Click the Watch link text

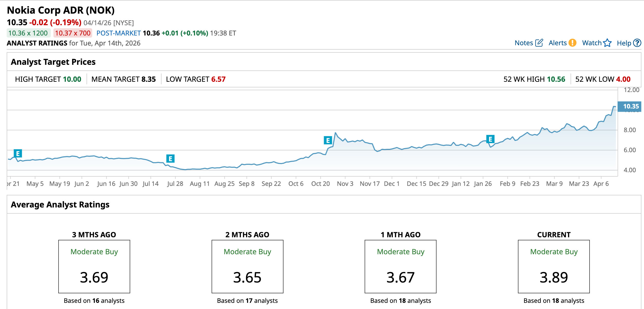pos(592,43)
